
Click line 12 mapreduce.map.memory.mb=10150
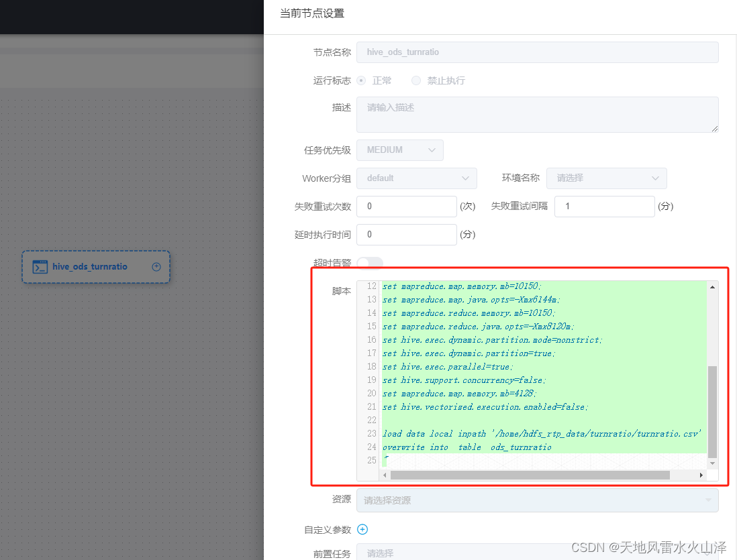pos(462,286)
